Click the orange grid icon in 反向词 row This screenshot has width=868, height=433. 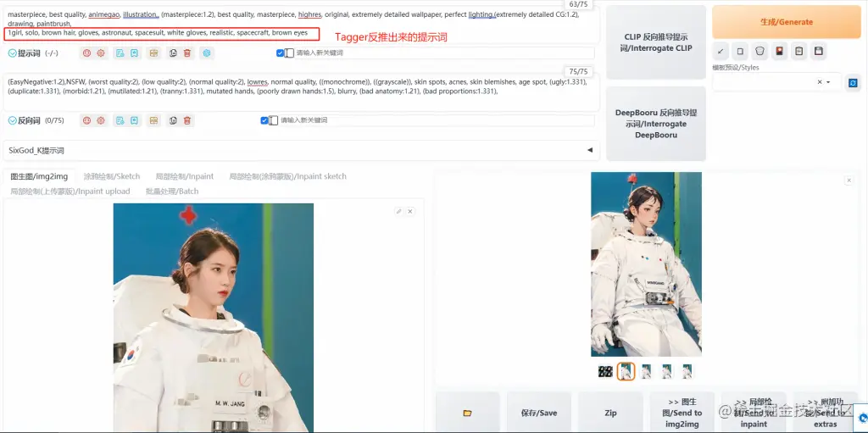pos(154,120)
